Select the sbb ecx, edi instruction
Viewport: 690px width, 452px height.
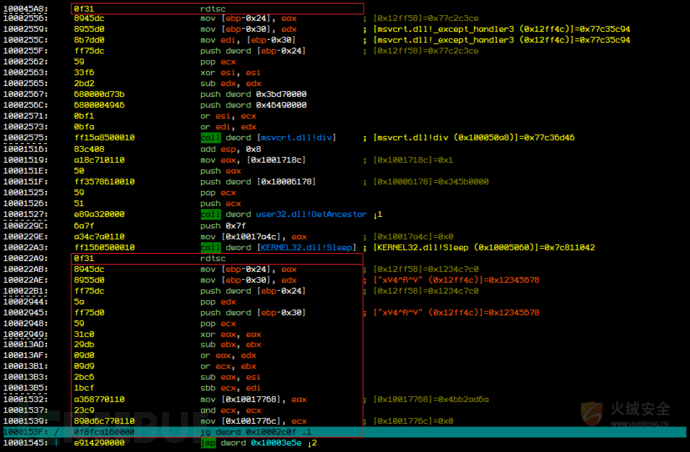[230, 388]
